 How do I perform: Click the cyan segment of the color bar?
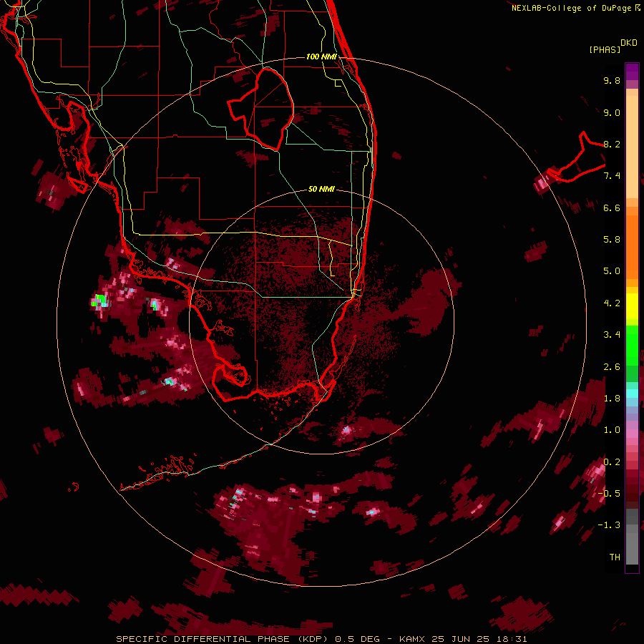coord(632,394)
